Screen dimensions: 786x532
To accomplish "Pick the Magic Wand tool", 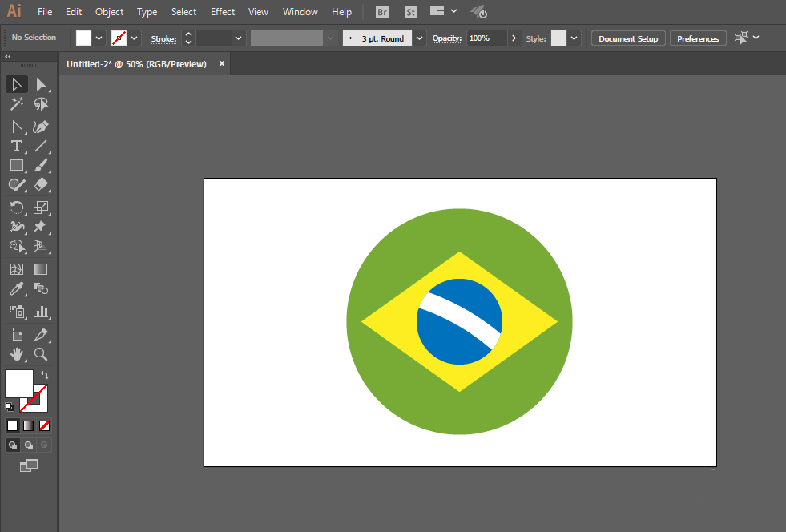I will [17, 104].
